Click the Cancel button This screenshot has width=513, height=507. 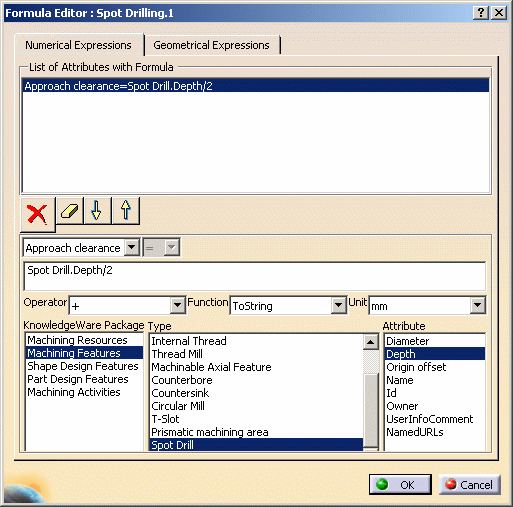[470, 484]
